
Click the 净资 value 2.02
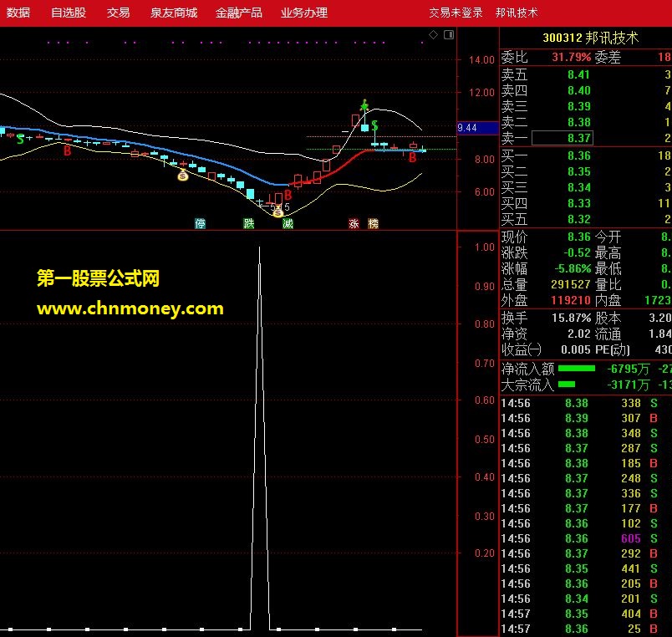click(x=578, y=334)
